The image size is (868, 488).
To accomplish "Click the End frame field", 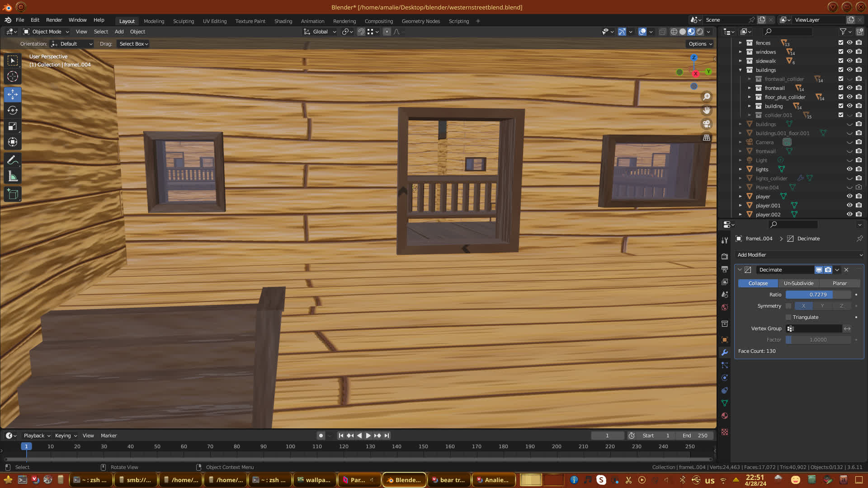I will (695, 436).
